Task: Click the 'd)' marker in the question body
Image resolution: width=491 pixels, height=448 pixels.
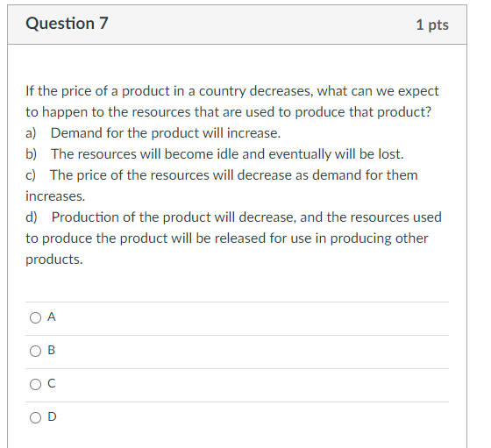Action: [32, 217]
